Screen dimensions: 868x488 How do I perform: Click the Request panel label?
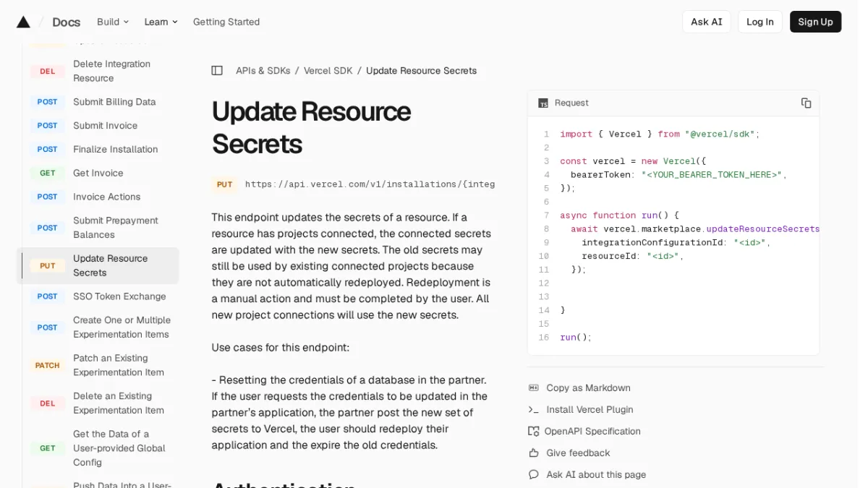click(x=571, y=103)
